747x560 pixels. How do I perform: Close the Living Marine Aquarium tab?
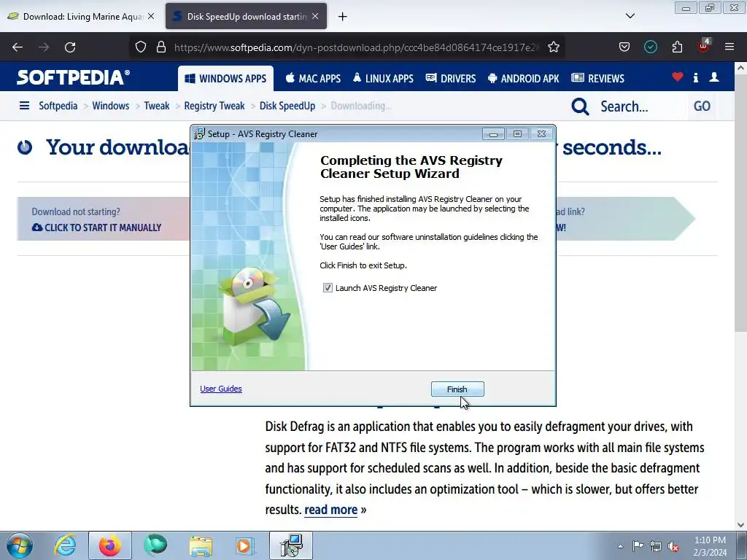point(151,16)
